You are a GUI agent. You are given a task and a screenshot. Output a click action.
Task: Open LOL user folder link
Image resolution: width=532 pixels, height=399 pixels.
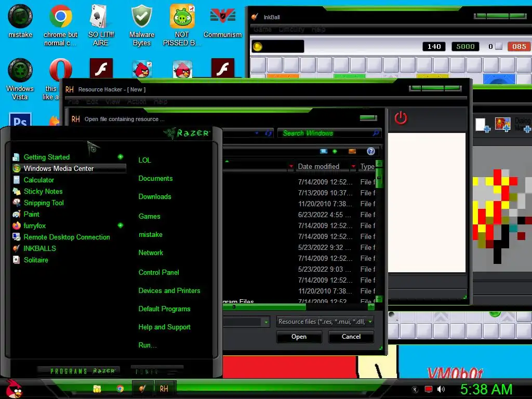pyautogui.click(x=144, y=160)
